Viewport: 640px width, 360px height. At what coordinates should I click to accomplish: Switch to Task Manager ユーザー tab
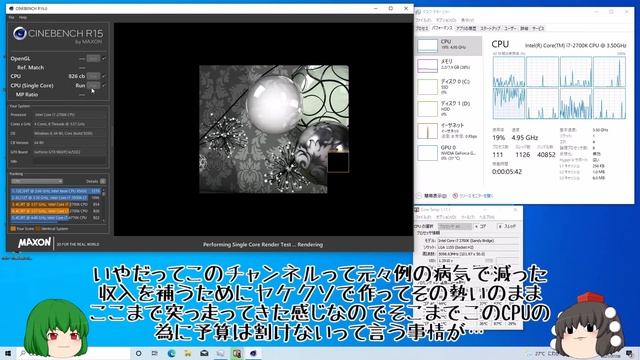pyautogui.click(x=510, y=29)
